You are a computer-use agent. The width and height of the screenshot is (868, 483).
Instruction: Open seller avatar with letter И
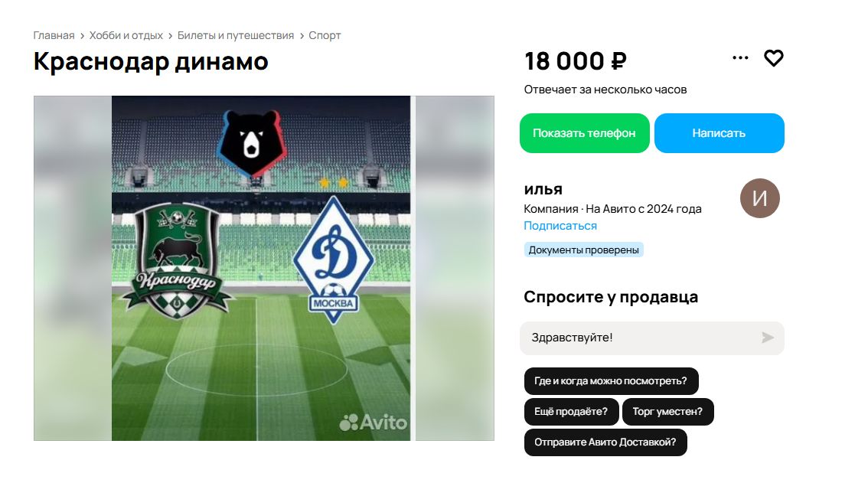pos(759,198)
